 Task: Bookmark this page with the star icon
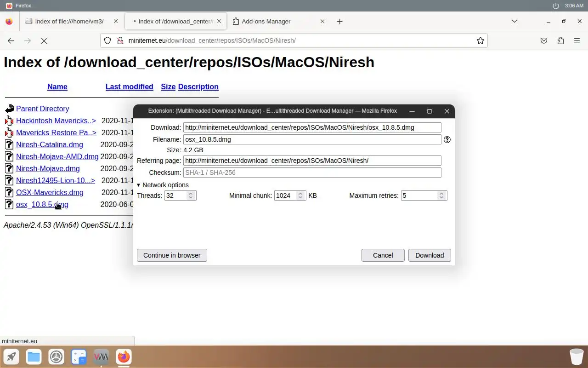[481, 40]
